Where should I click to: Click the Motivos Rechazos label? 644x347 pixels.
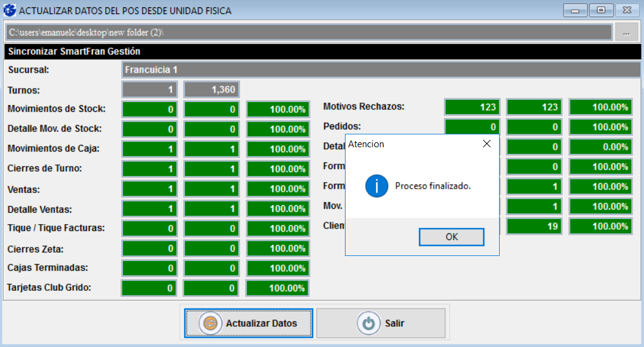click(363, 107)
